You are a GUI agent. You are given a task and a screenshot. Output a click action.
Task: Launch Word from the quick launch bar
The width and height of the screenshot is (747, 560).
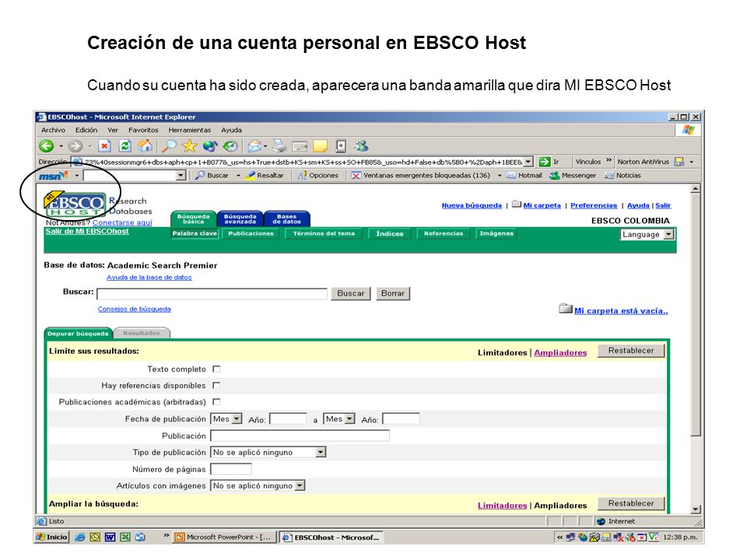tap(110, 537)
